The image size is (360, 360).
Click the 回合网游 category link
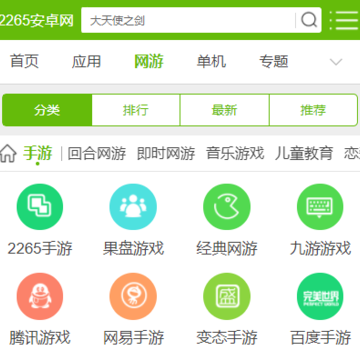tap(97, 154)
